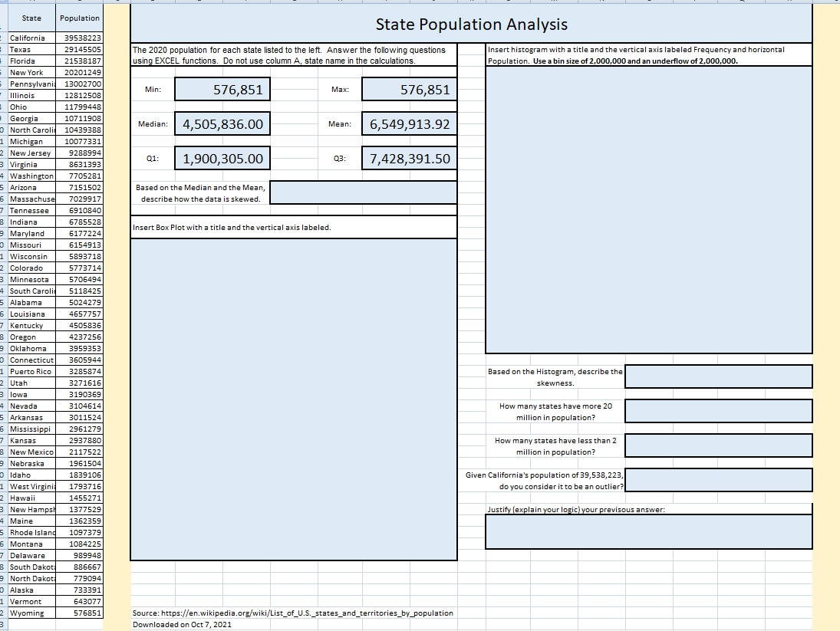Select the New York state cell
840x631 pixels.
coord(31,72)
